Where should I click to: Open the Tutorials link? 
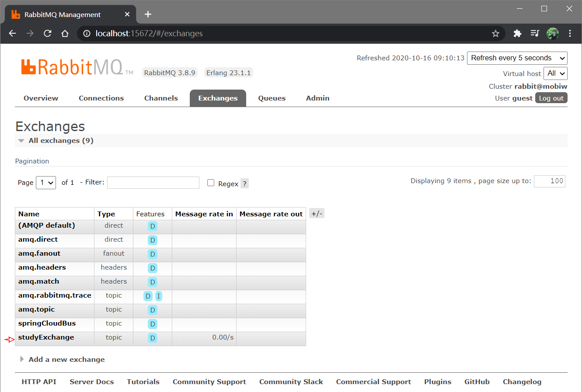(143, 382)
